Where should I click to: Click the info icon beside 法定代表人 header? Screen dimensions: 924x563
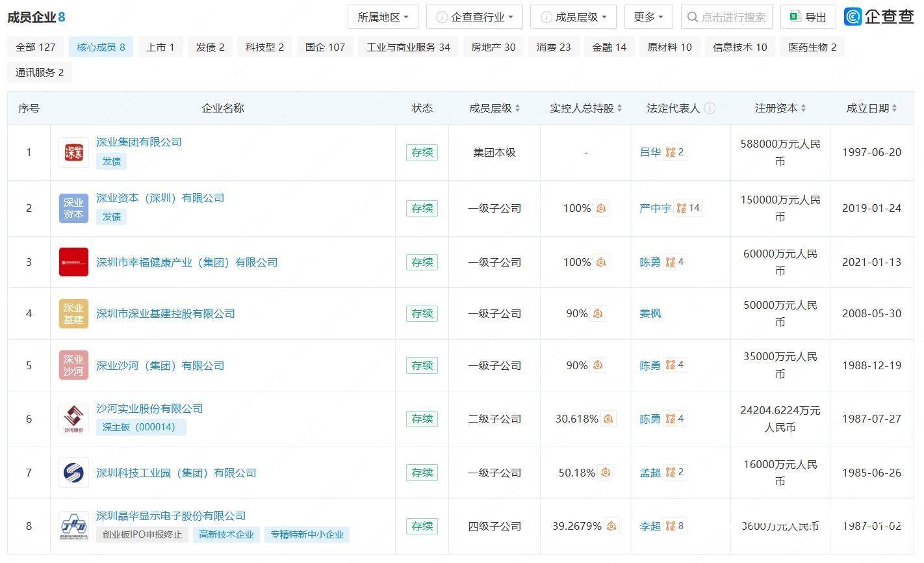pos(710,109)
